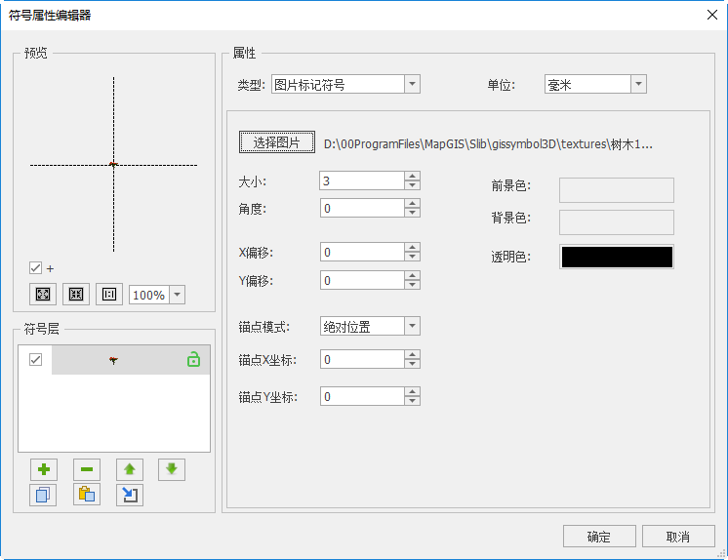Toggle the green lock on symbol layer
Image resolution: width=728 pixels, height=560 pixels.
193,360
